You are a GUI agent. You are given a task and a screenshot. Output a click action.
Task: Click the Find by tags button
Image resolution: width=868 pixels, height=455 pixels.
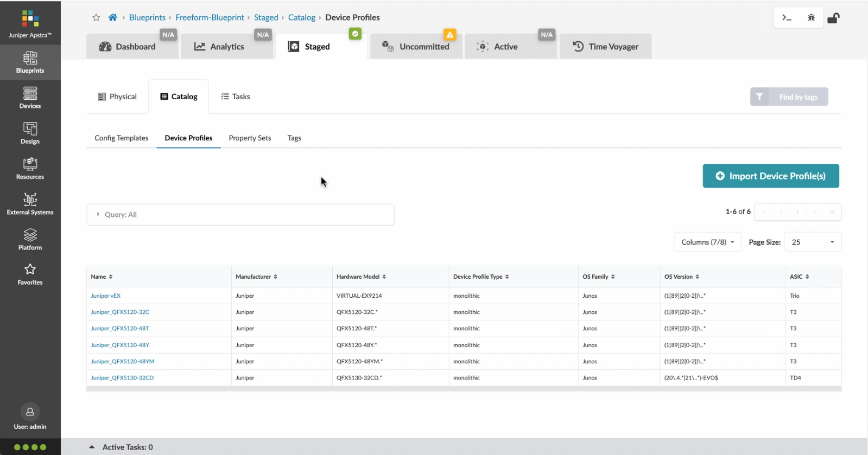[789, 97]
